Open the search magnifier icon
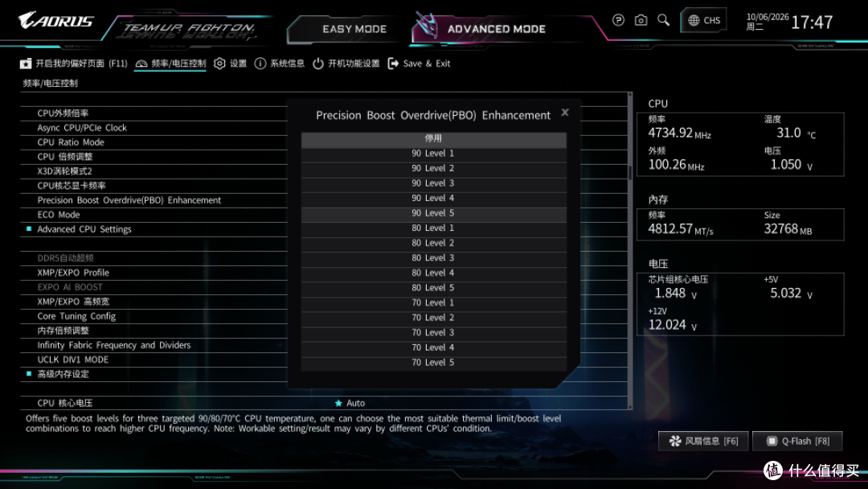This screenshot has height=489, width=868. [663, 20]
